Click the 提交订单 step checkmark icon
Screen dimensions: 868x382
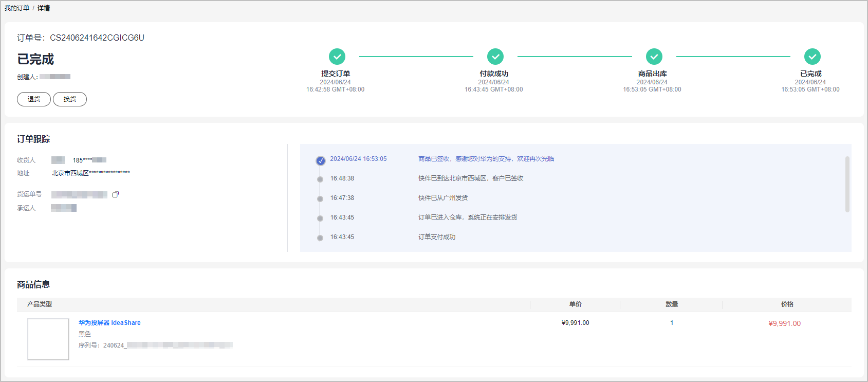(337, 57)
